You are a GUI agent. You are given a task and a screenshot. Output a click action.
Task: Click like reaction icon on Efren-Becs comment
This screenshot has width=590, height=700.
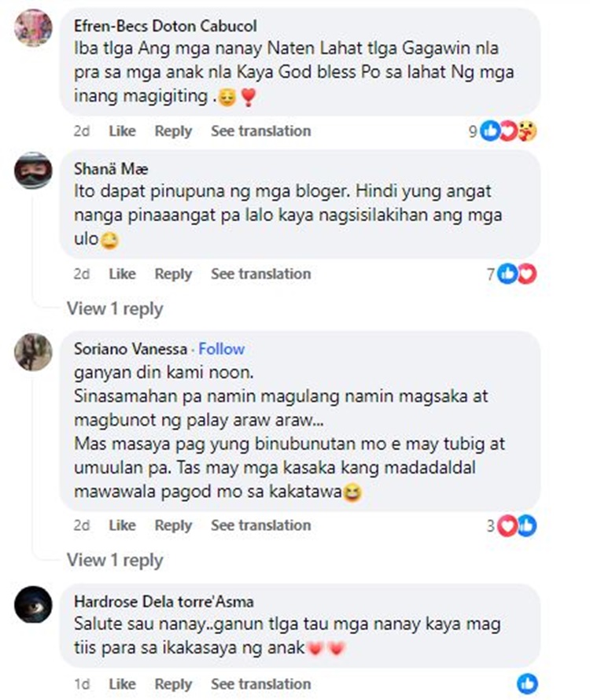(x=490, y=131)
